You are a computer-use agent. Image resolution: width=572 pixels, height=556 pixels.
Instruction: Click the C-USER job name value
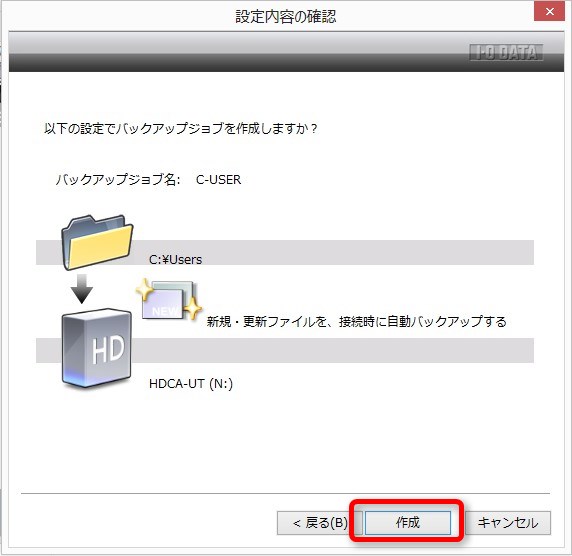click(x=219, y=180)
